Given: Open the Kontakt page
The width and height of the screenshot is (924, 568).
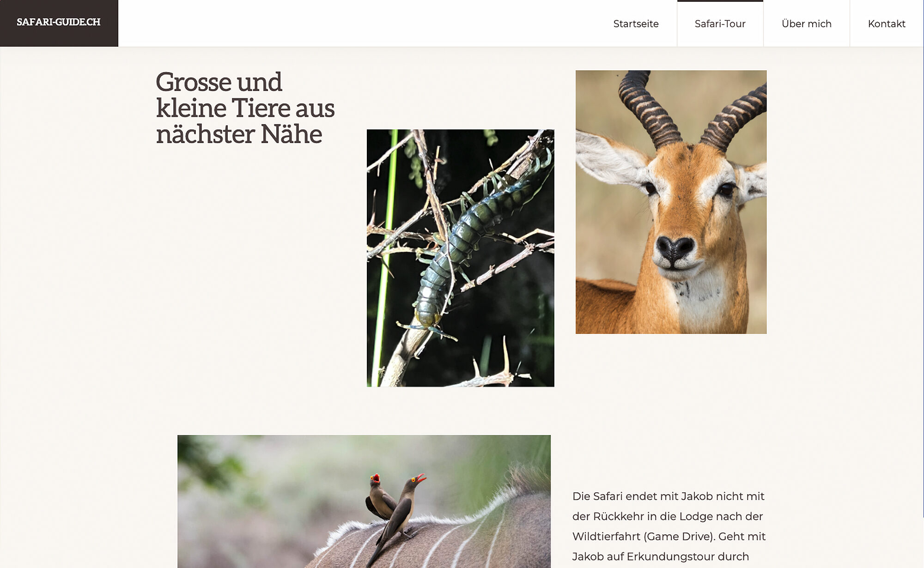Looking at the screenshot, I should click(886, 24).
